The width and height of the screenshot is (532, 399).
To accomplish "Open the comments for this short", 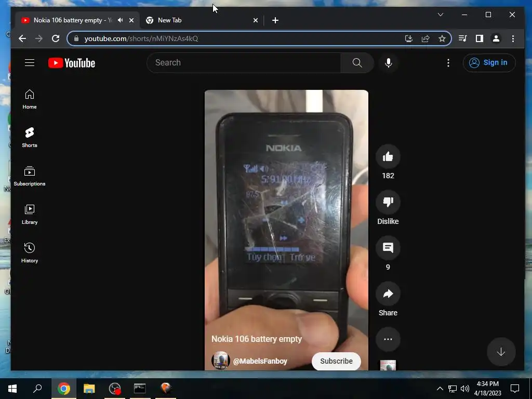I will pos(388,248).
